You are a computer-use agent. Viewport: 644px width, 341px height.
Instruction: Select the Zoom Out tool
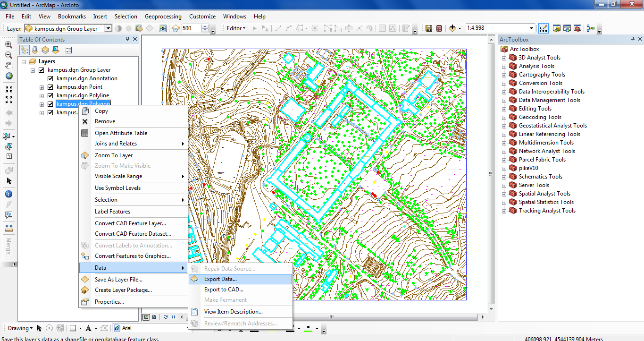click(8, 55)
